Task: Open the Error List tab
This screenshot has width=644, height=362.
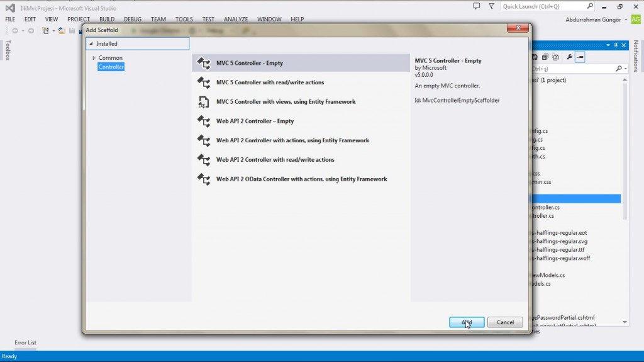Action: point(25,343)
